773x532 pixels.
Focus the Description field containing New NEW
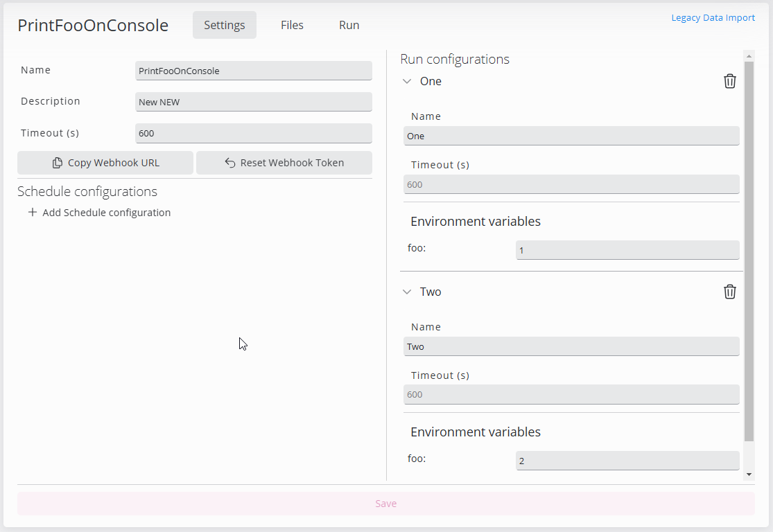click(253, 102)
